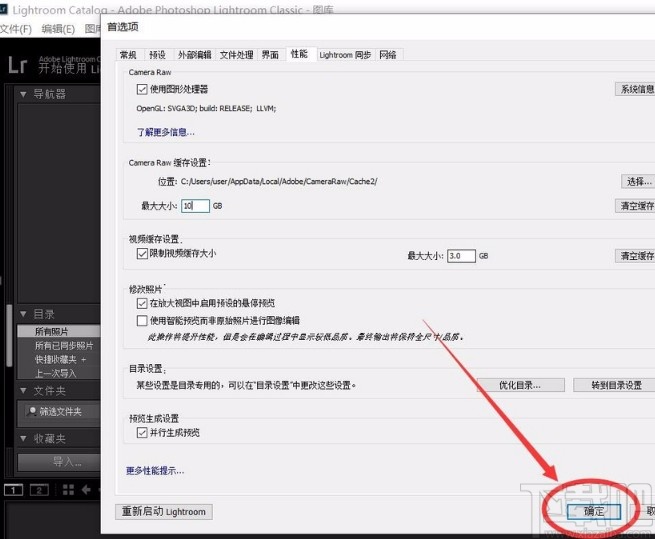Collapse the 文件夹 panel triangle

[23, 391]
